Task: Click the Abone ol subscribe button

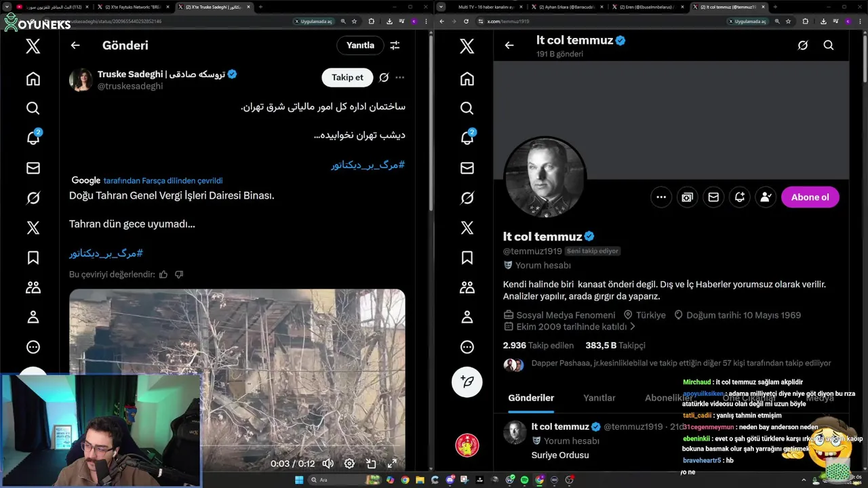Action: point(810,197)
